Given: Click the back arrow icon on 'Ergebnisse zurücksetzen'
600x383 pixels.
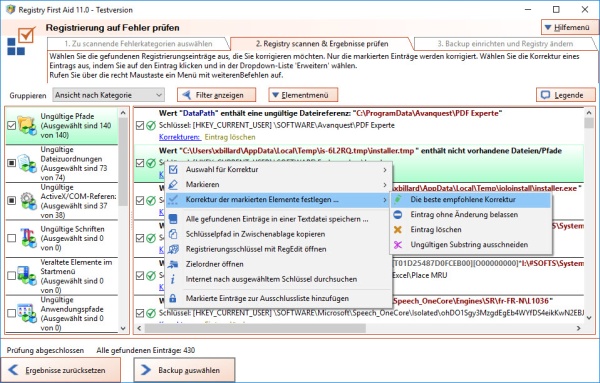Looking at the screenshot, I should (13, 370).
